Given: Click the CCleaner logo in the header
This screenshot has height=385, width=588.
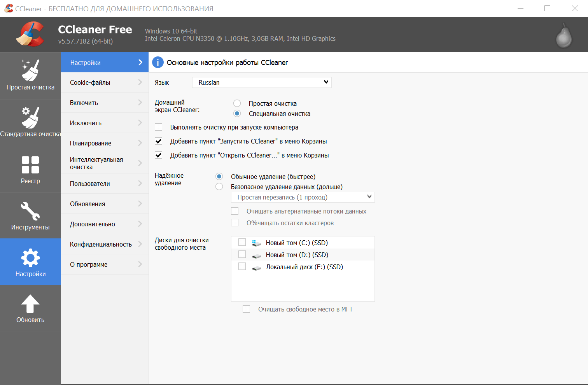Looking at the screenshot, I should pos(30,35).
